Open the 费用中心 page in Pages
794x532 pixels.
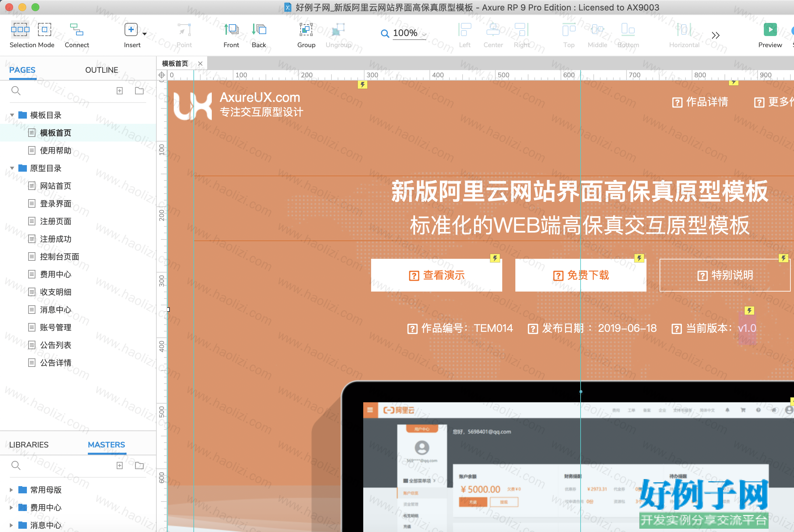(55, 274)
